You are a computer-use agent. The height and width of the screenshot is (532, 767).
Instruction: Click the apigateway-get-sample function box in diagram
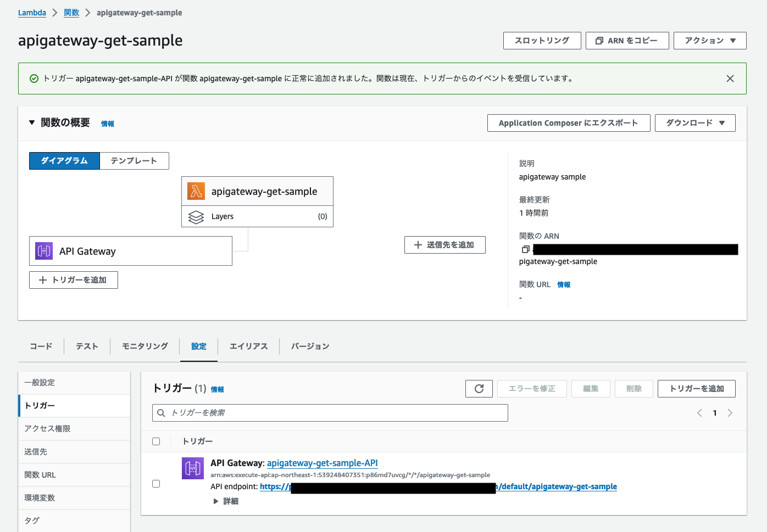(257, 191)
